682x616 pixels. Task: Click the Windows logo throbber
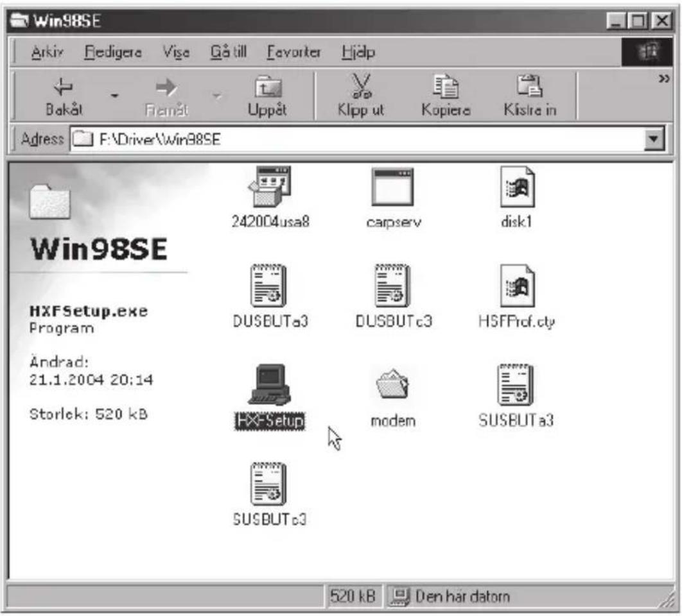[x=647, y=52]
